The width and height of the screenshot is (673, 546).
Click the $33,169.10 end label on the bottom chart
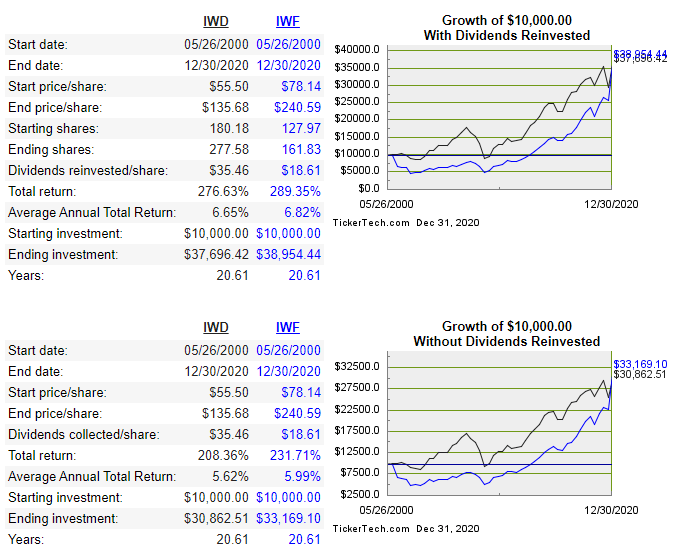coord(640,364)
